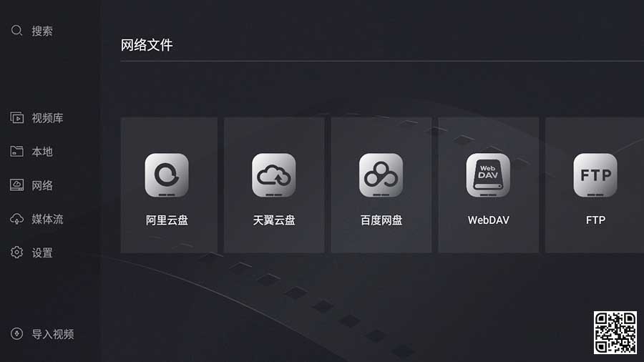Image resolution: width=644 pixels, height=362 pixels.
Task: Click the 网络 network monitor icon
Action: 17,185
